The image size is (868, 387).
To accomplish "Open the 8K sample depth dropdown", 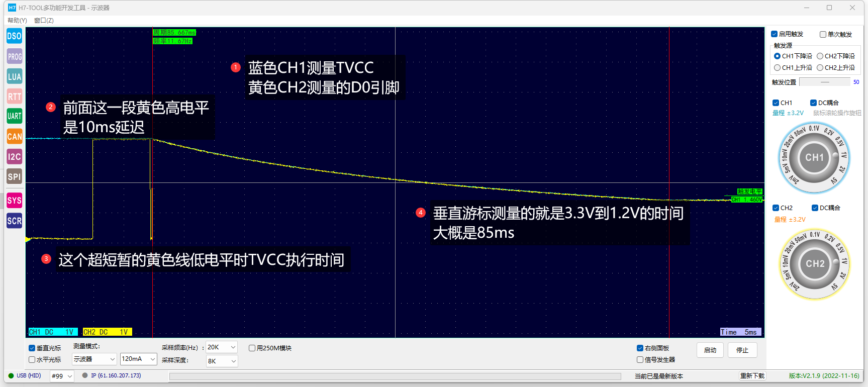I will (222, 361).
